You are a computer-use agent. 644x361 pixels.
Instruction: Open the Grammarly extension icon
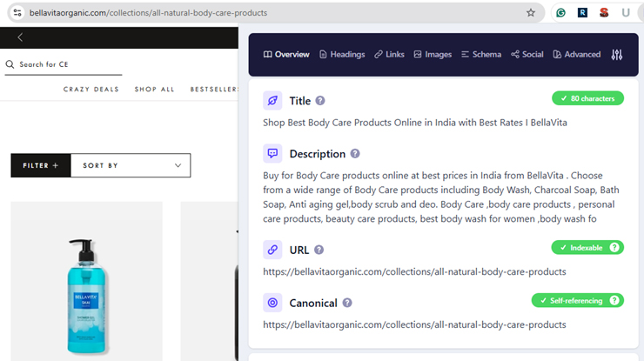click(x=560, y=13)
